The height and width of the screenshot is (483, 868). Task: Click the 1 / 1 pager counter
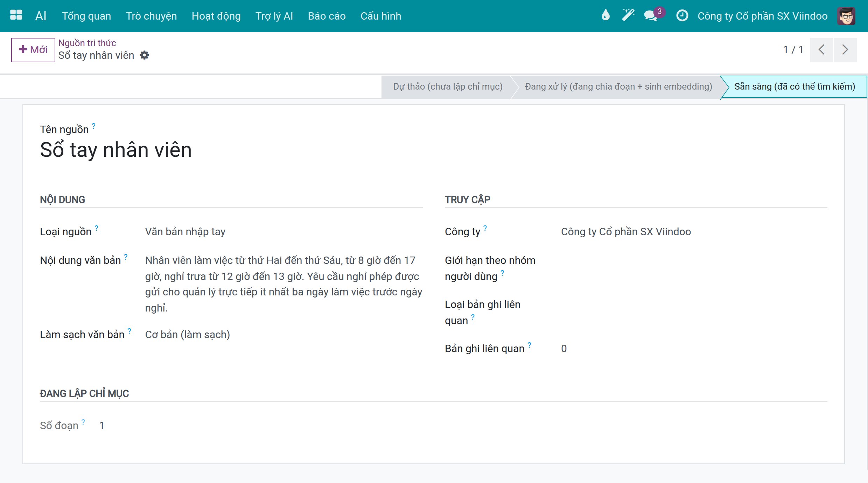coord(793,50)
